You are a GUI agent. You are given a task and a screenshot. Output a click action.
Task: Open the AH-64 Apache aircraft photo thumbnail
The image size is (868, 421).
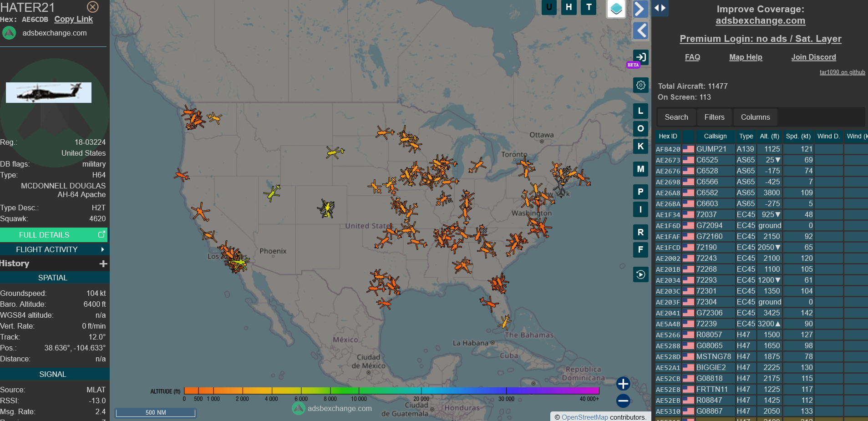coord(49,92)
